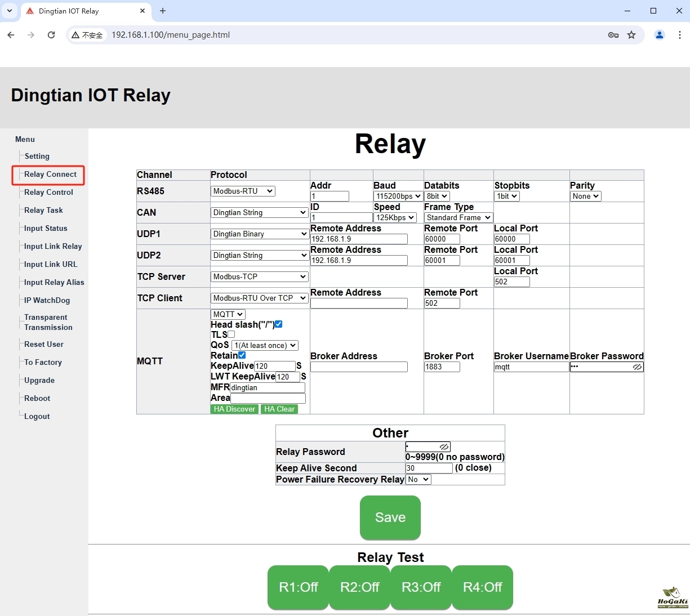The height and width of the screenshot is (616, 690).
Task: Toggle the Head slash checkbox
Action: (278, 324)
